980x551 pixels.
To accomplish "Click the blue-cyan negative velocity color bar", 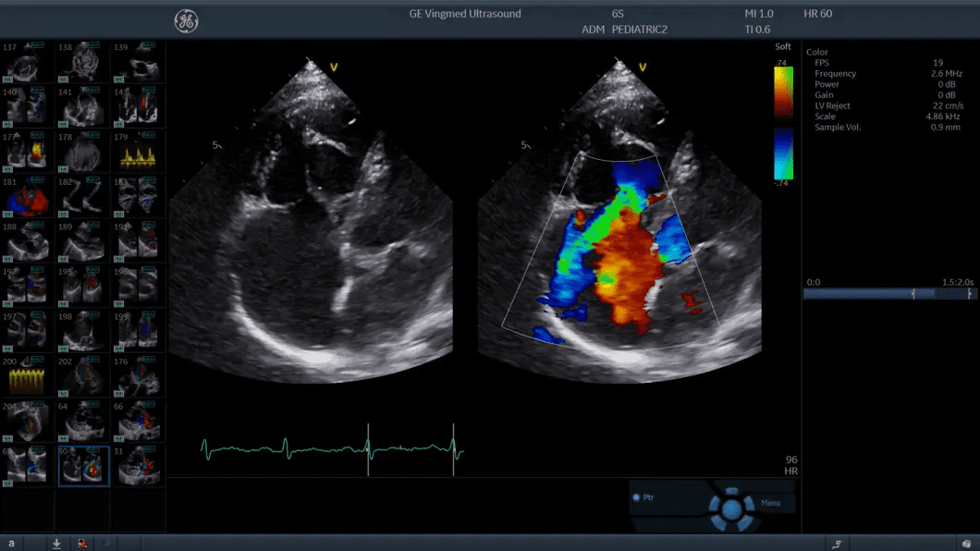I will click(x=782, y=153).
